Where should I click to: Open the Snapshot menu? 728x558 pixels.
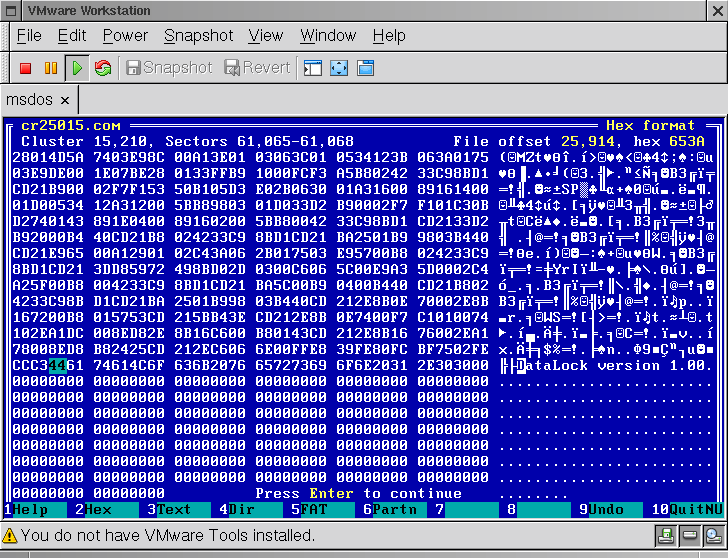coord(199,36)
